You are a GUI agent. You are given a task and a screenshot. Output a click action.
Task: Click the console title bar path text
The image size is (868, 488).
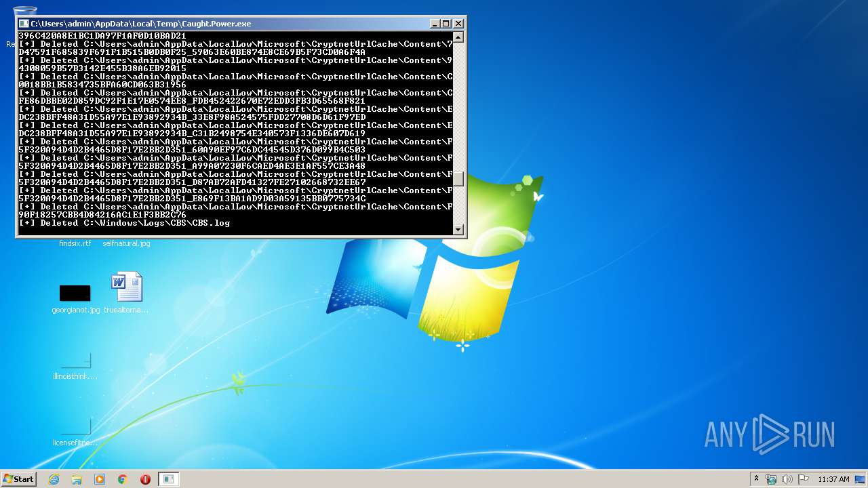141,23
